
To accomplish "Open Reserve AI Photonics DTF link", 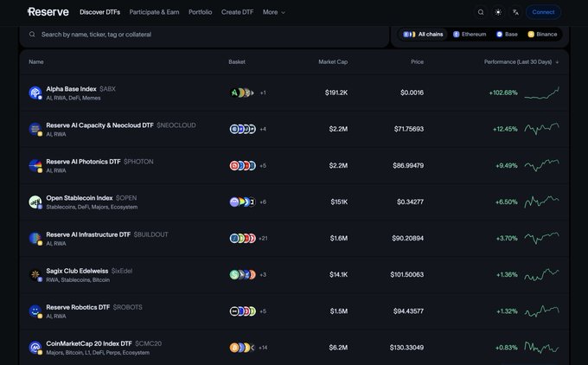I will pos(83,162).
